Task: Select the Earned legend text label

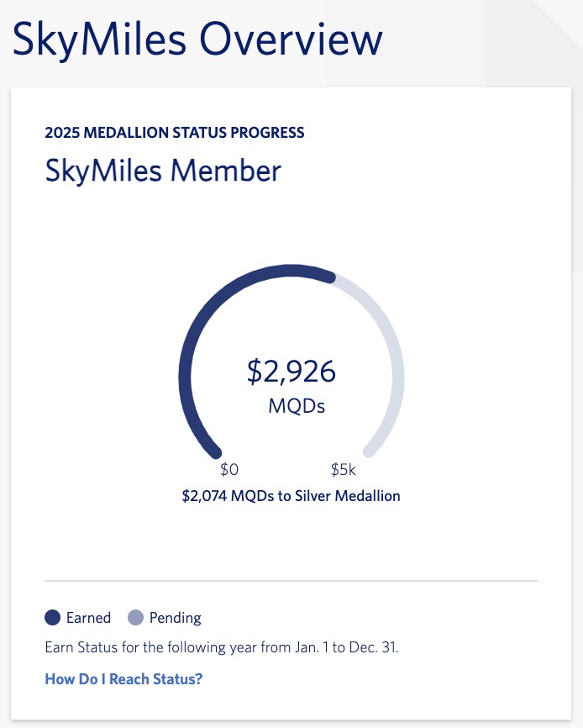Action: 88,617
